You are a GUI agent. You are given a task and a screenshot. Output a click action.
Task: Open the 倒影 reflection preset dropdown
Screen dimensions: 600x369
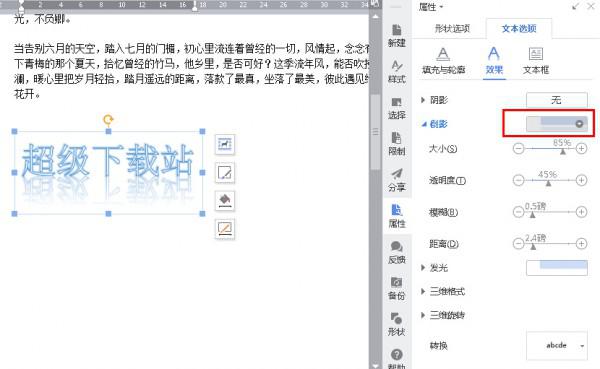tap(557, 124)
